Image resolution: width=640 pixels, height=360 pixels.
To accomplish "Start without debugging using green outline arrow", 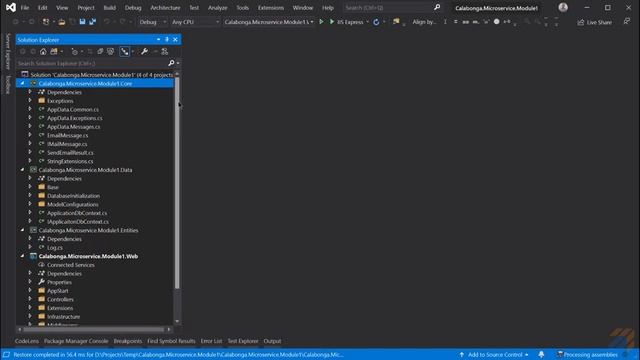I will coord(321,22).
